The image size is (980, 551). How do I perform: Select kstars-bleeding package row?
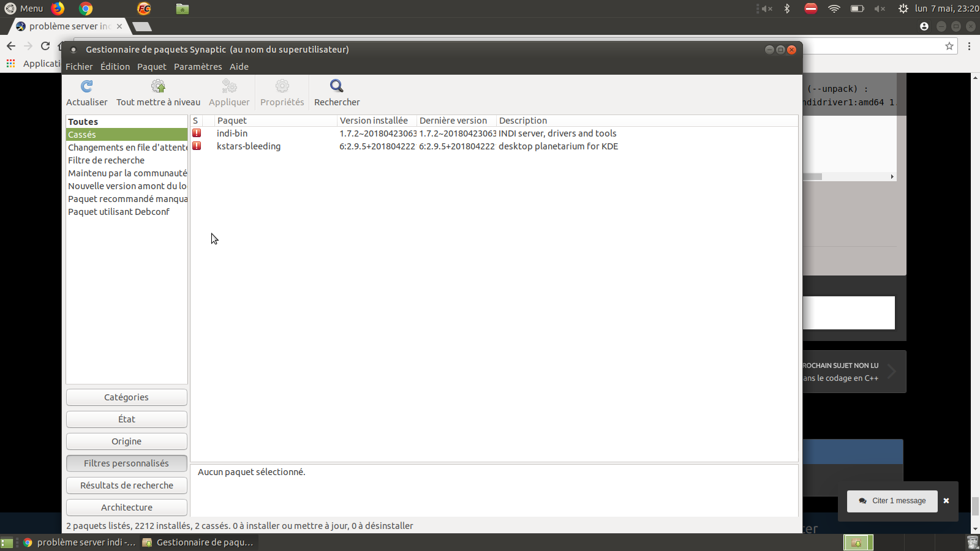point(494,146)
